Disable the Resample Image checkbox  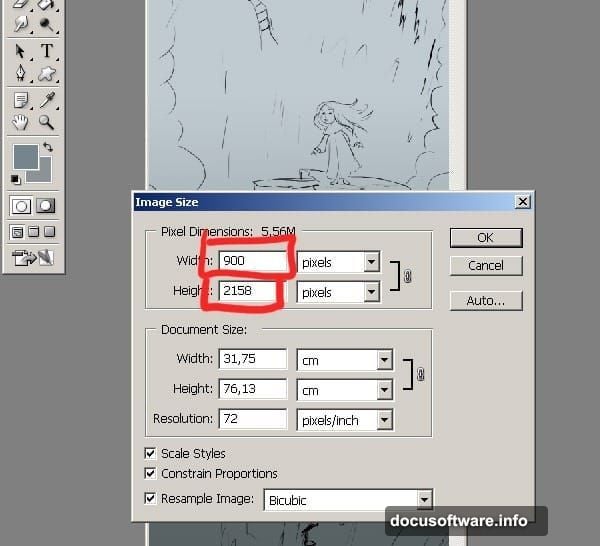coord(151,498)
